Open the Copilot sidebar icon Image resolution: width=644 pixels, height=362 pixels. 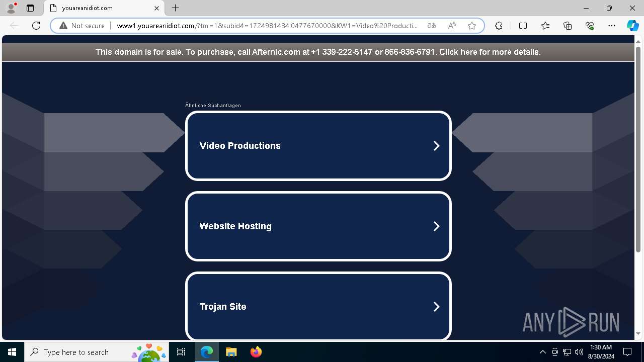click(632, 26)
